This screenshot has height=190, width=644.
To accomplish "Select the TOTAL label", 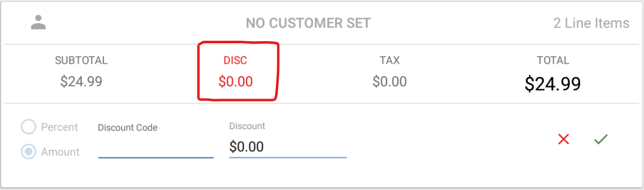I will 553,60.
